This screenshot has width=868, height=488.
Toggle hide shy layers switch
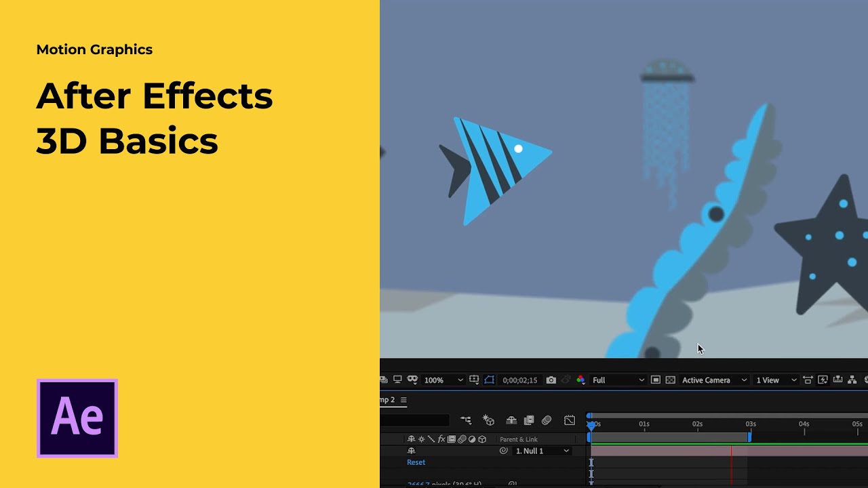(x=511, y=420)
